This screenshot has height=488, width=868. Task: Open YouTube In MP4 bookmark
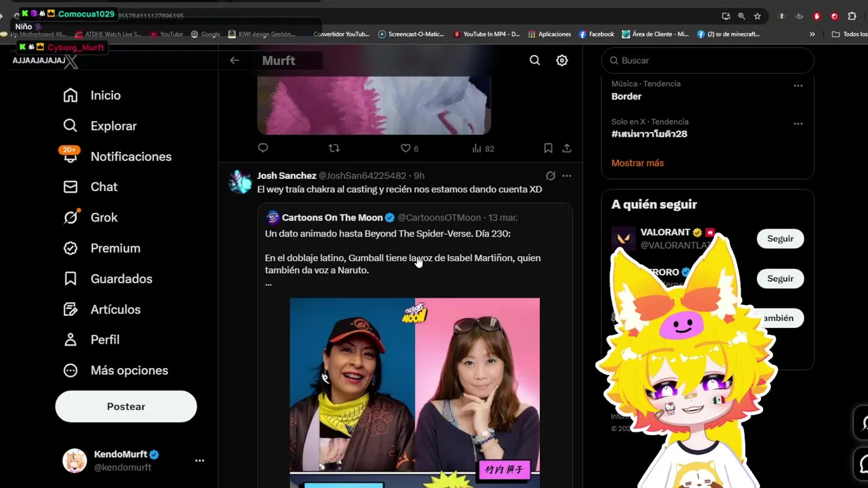(x=486, y=34)
